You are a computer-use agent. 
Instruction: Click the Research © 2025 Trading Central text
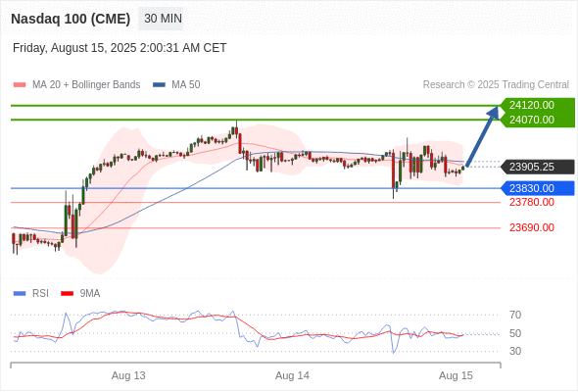[x=496, y=85]
